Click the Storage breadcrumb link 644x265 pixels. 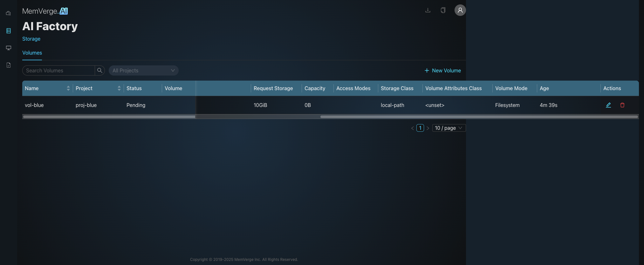click(31, 39)
